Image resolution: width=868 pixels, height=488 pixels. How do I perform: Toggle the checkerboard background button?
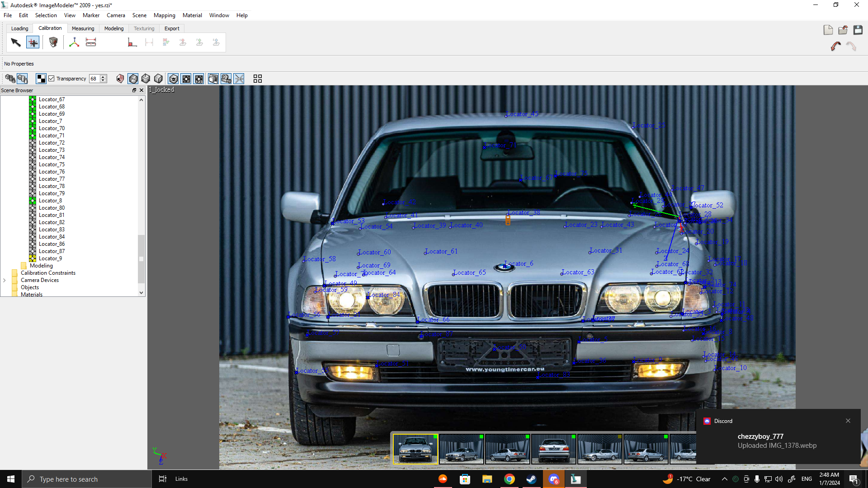(x=41, y=79)
